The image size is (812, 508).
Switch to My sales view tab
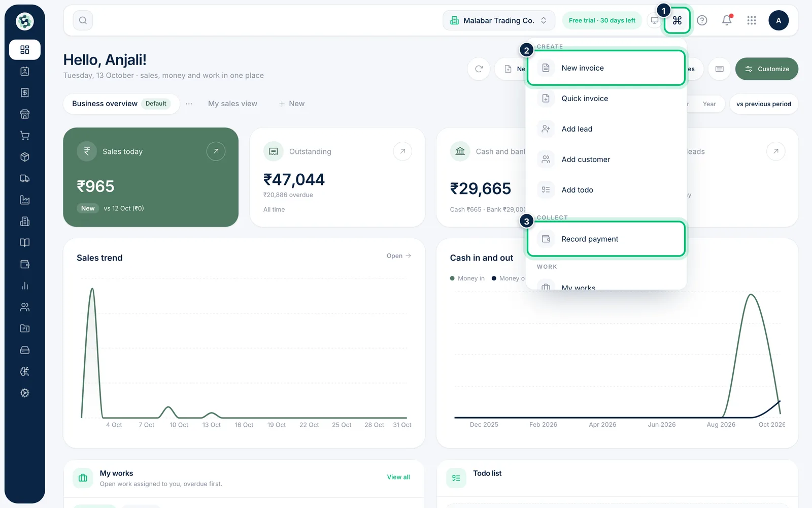click(232, 104)
